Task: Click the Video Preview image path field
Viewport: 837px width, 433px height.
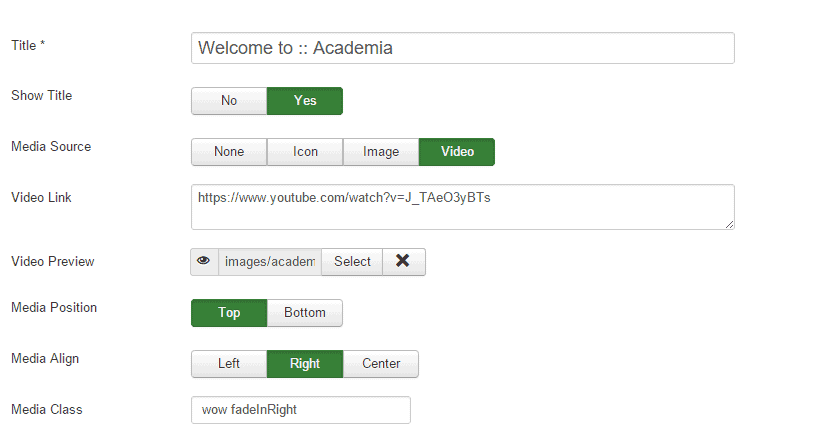Action: (269, 262)
